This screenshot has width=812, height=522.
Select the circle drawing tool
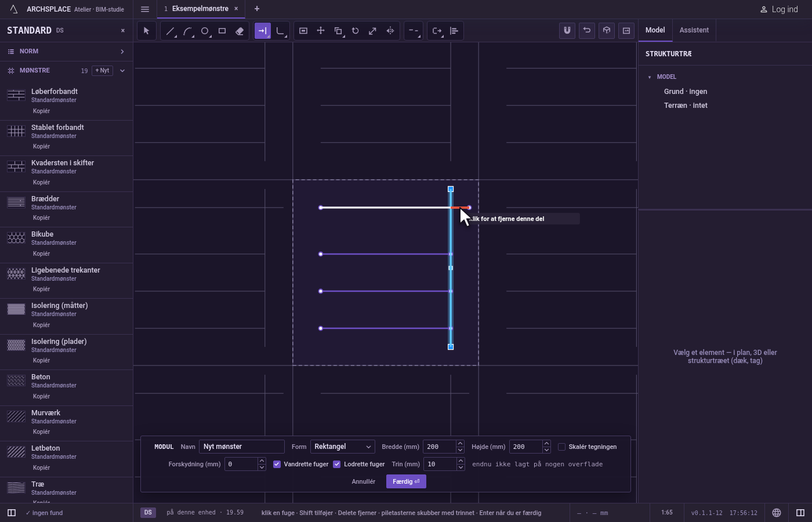(205, 31)
